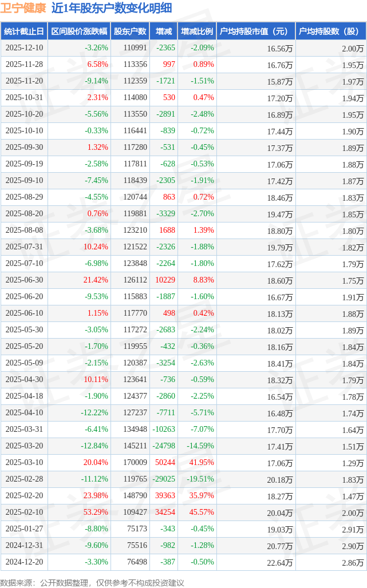This screenshot has width=367, height=588.
Task: Select the 增减比例 column header
Action: (197, 31)
